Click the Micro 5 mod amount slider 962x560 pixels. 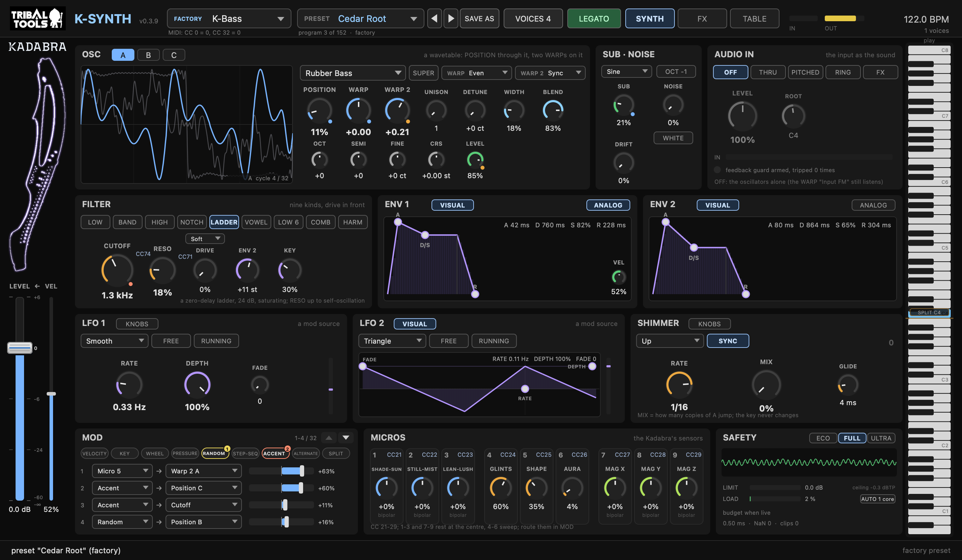pyautogui.click(x=281, y=471)
